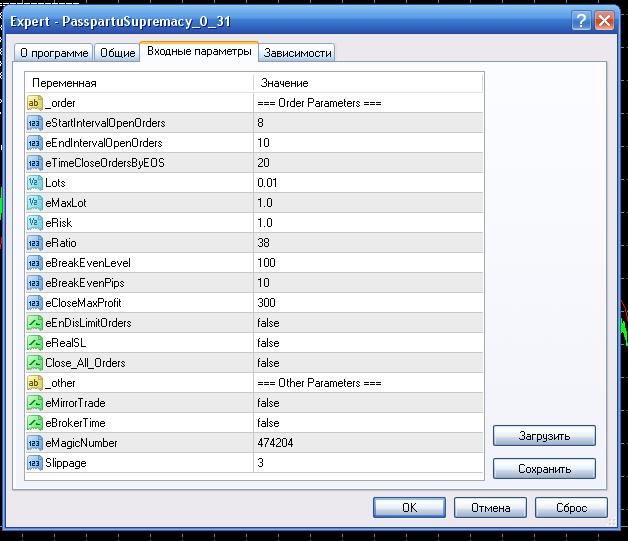
Task: Click the integer icon beside eTimeCloseOrdersByEOS
Action: coord(35,163)
